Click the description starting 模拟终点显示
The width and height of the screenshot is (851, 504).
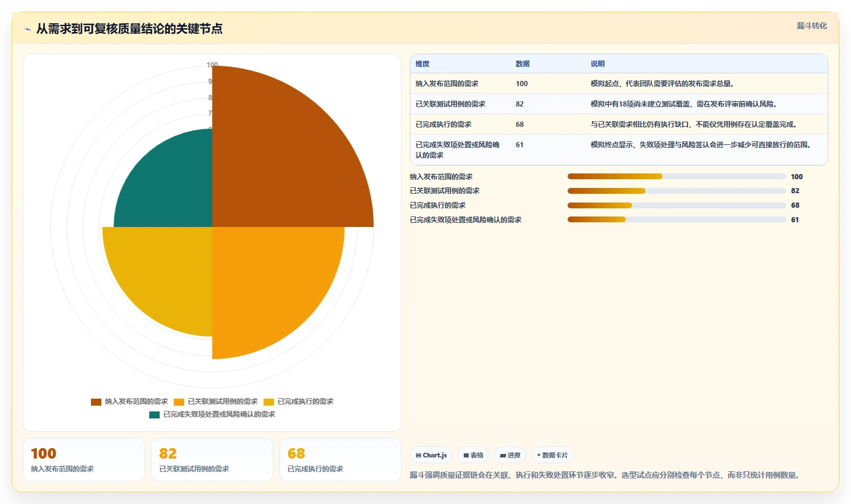pyautogui.click(x=701, y=145)
